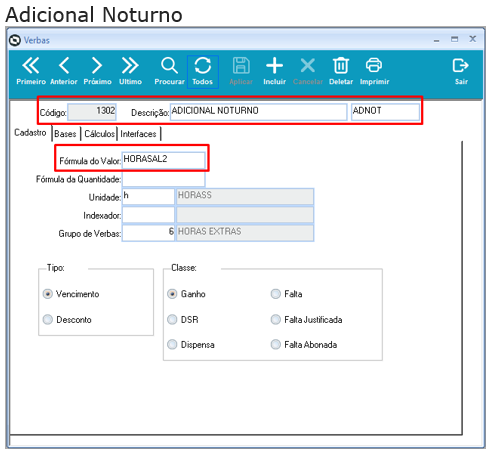
Task: Go to previous record with Anterior
Action: coord(64,71)
